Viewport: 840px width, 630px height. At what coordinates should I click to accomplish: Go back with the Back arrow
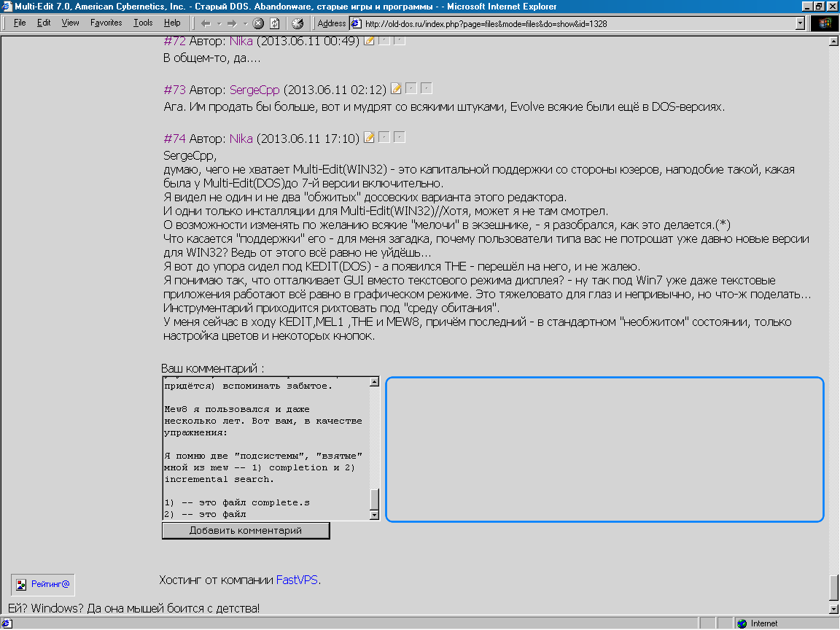(x=206, y=23)
